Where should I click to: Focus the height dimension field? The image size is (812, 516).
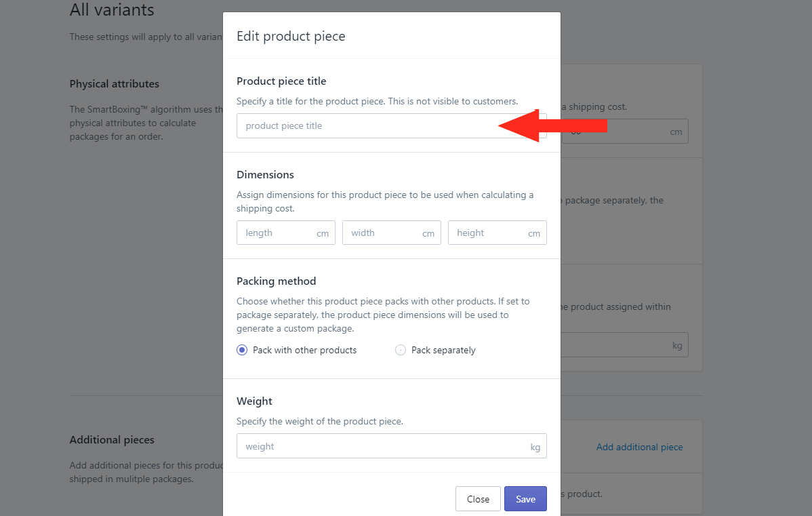pyautogui.click(x=497, y=233)
